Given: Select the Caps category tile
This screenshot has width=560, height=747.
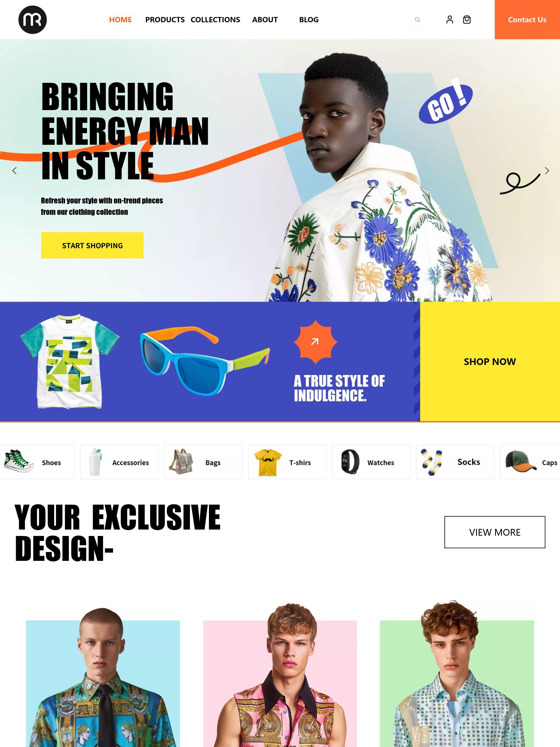Looking at the screenshot, I should [x=530, y=462].
